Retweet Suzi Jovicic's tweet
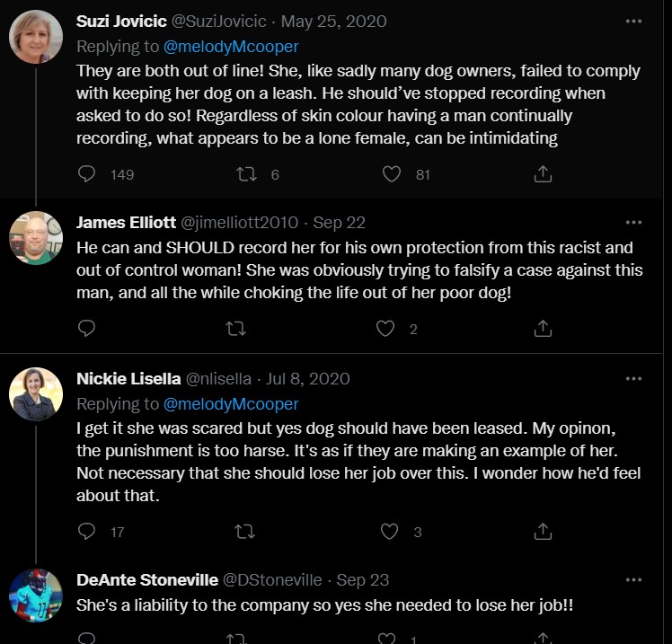Screen dimensions: 672x644 coord(246,174)
